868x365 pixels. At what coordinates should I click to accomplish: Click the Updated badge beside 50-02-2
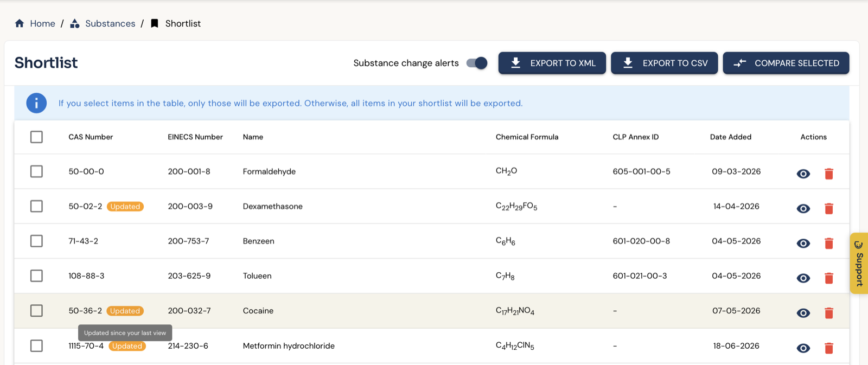125,207
